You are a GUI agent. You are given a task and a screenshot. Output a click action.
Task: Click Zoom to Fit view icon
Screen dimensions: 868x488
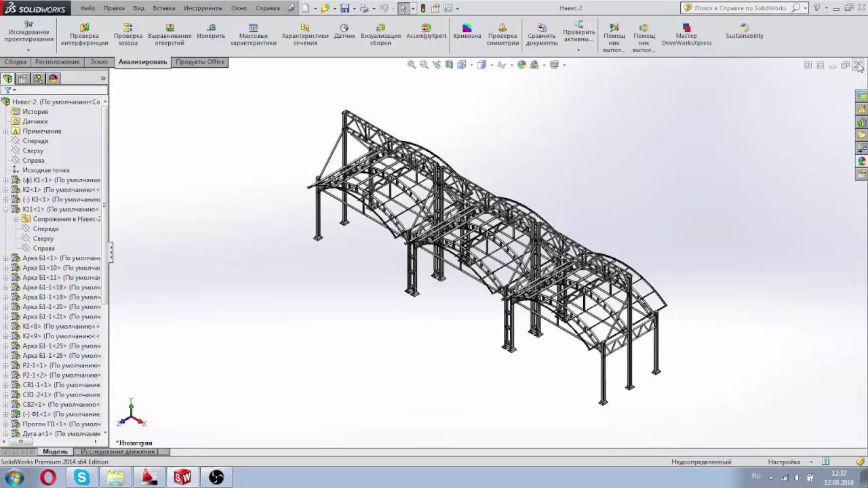(x=411, y=64)
